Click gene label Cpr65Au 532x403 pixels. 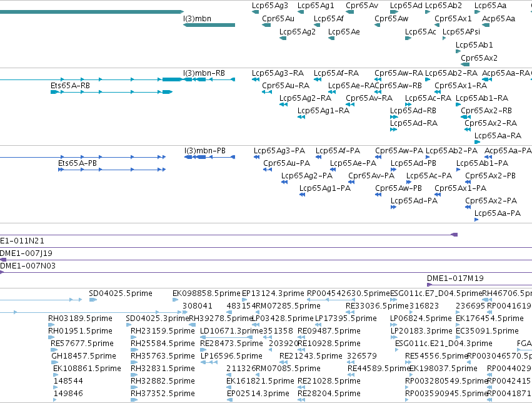pyautogui.click(x=278, y=19)
